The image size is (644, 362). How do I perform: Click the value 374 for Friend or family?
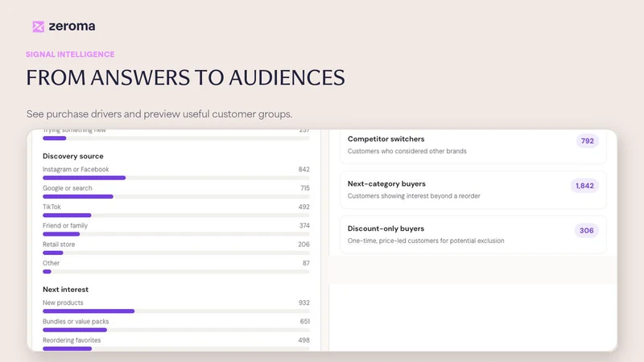(x=304, y=225)
